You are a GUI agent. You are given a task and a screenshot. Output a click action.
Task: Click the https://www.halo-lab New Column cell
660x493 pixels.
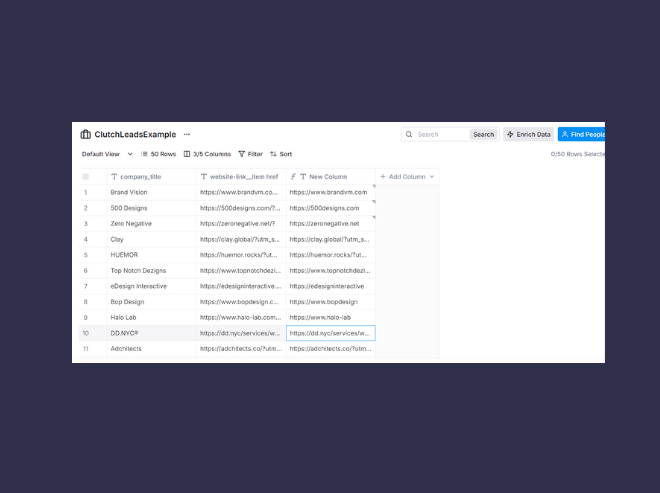point(331,317)
